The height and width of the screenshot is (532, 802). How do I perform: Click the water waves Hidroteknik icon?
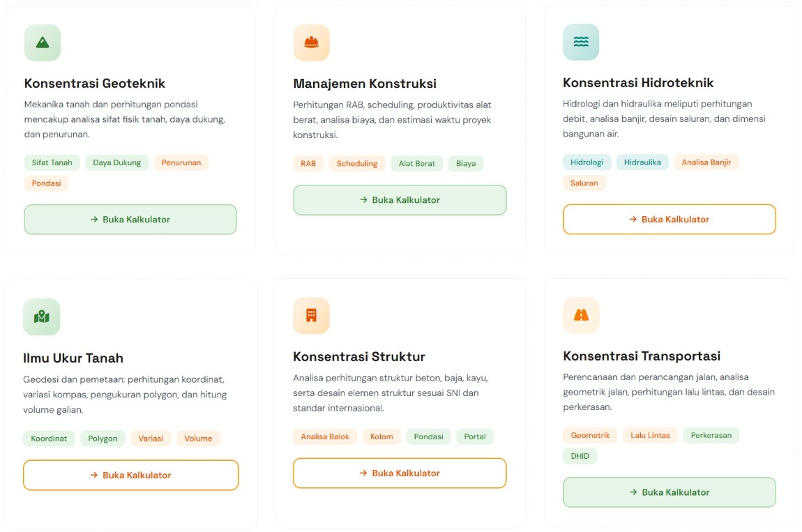pos(581,43)
